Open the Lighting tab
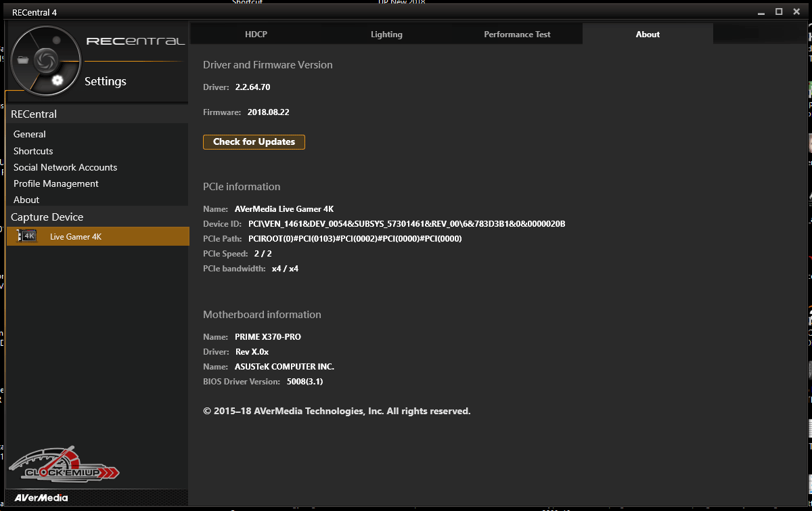Screen dimensions: 812x511 [x=386, y=35]
